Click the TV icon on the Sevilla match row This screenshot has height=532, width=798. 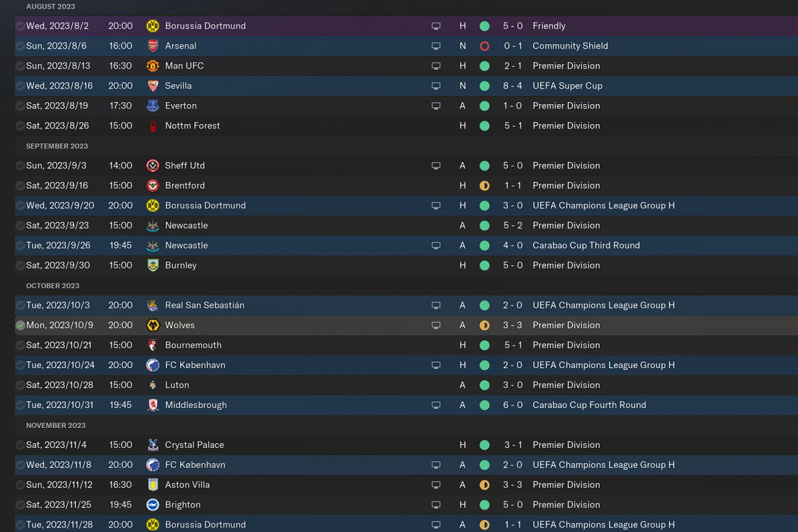(x=436, y=86)
